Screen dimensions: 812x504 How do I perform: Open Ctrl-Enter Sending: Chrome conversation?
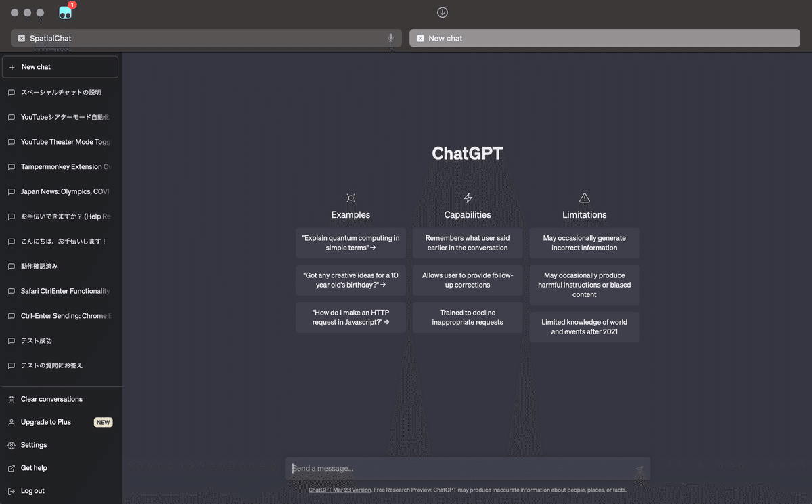pos(61,316)
